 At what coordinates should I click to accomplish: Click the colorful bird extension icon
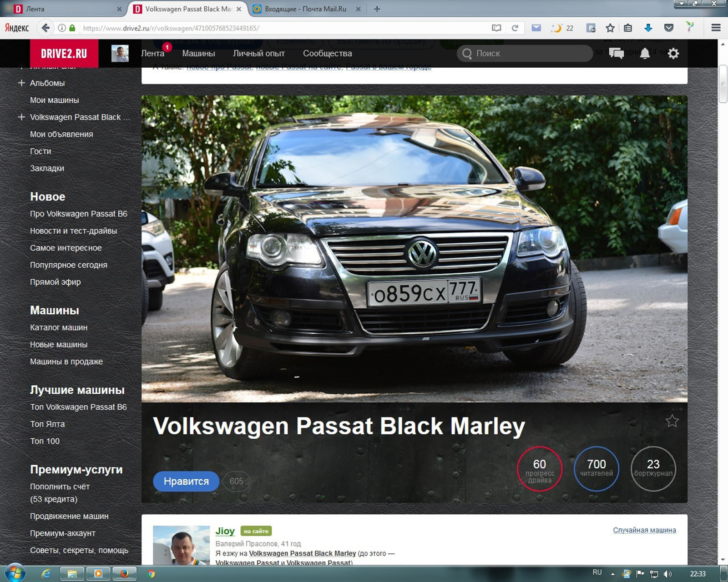(x=690, y=27)
